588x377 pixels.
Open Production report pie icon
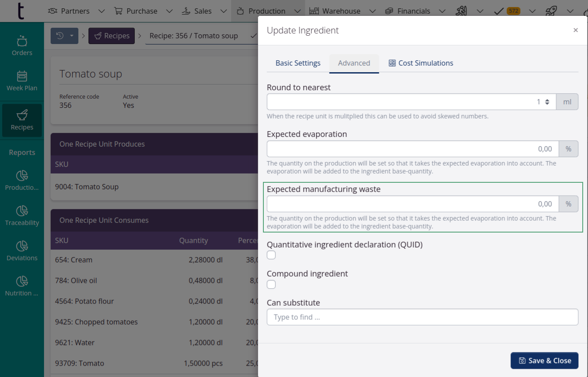(22, 176)
